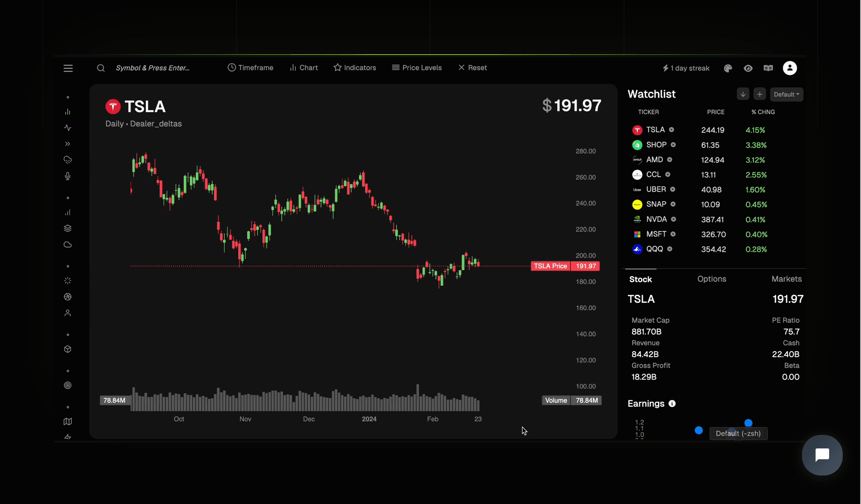Open the Timeframe menu
The image size is (861, 504).
[250, 68]
